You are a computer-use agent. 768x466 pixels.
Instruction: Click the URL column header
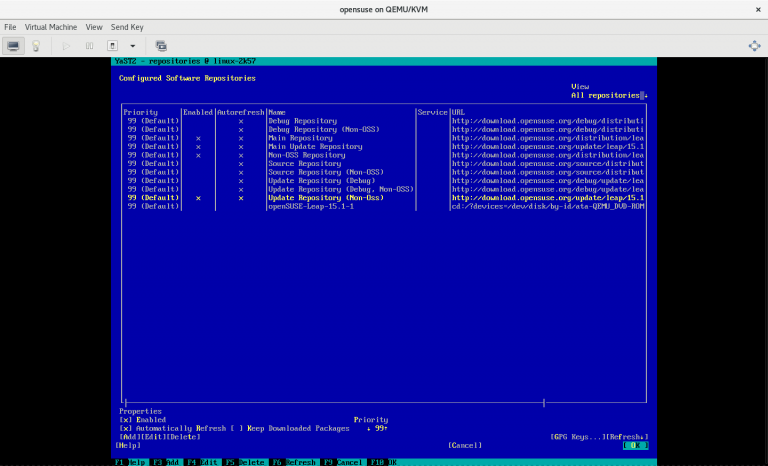pyautogui.click(x=458, y=112)
